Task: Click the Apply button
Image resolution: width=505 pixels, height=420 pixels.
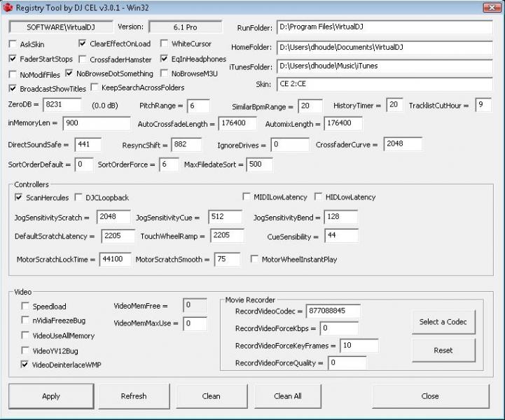Action: click(51, 396)
